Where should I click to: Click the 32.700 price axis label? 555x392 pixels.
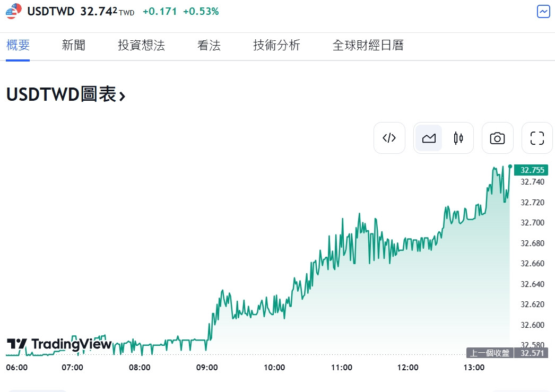click(x=532, y=223)
